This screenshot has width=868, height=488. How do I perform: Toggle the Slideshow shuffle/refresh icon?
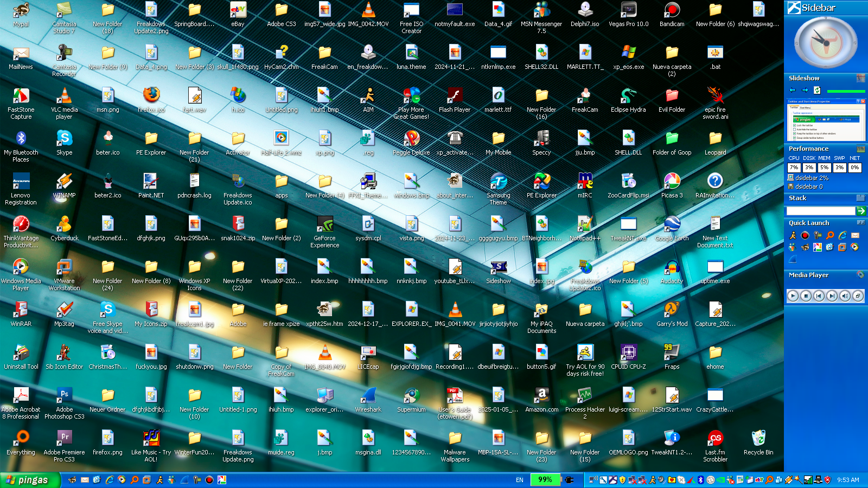pyautogui.click(x=817, y=90)
